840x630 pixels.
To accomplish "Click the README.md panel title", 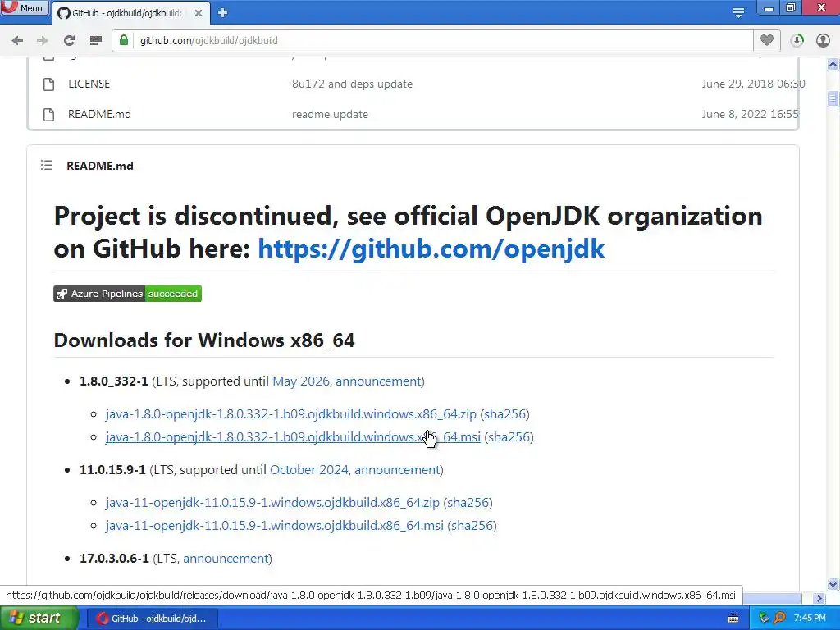I will (x=99, y=166).
